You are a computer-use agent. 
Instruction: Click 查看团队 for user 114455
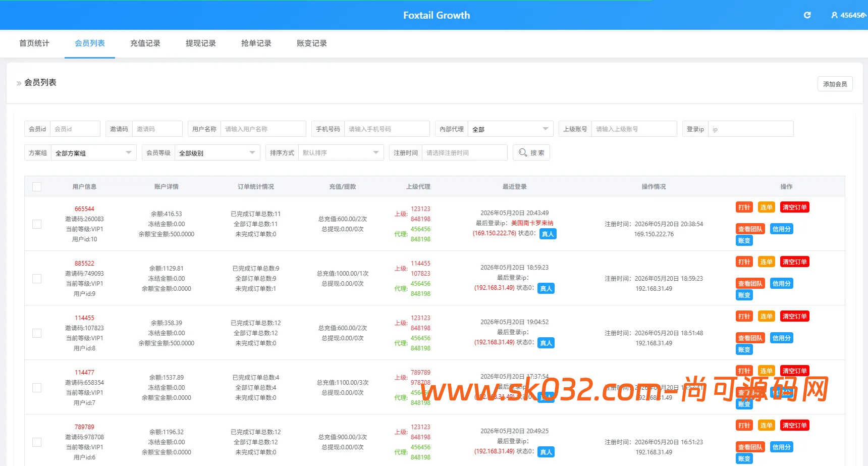tap(750, 338)
